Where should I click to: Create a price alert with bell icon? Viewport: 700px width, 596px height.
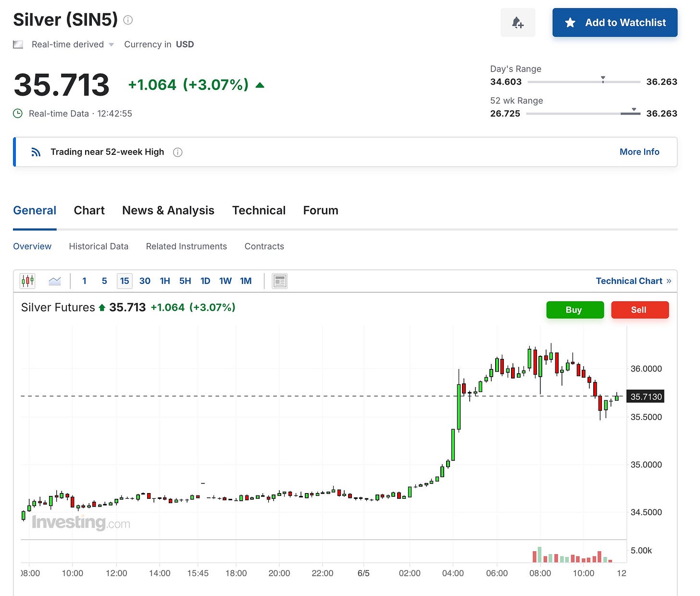[x=518, y=23]
